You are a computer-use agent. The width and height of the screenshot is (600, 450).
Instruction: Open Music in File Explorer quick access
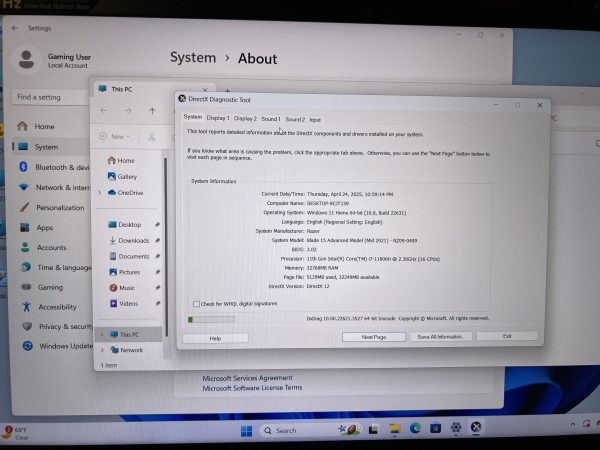[122, 288]
